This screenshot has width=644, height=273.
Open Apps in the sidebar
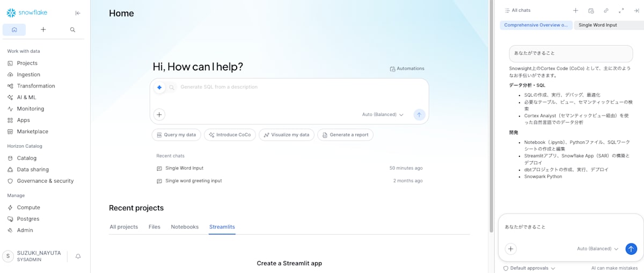click(x=23, y=120)
